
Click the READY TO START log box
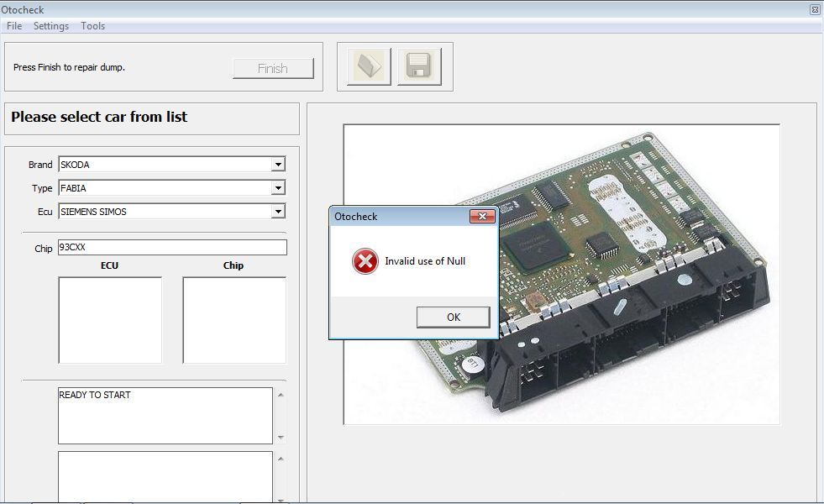(x=165, y=415)
